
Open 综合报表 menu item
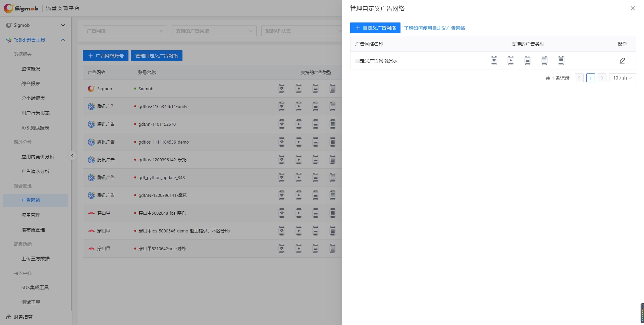pyautogui.click(x=31, y=84)
